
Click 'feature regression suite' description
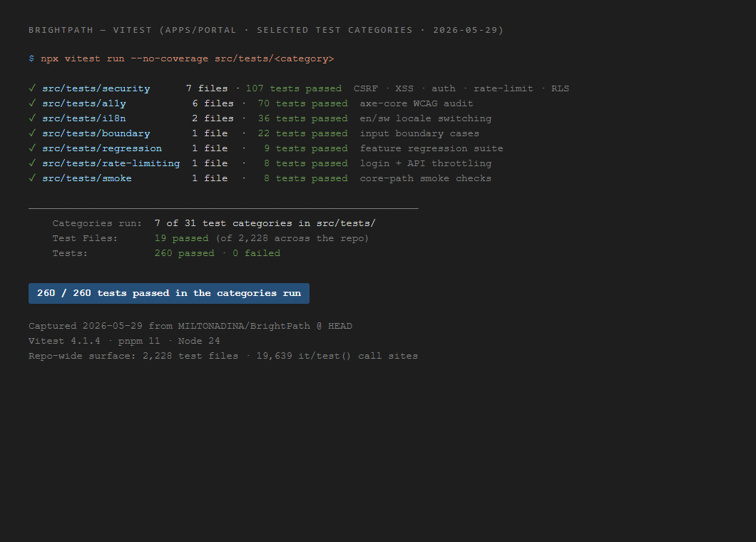[431, 148]
